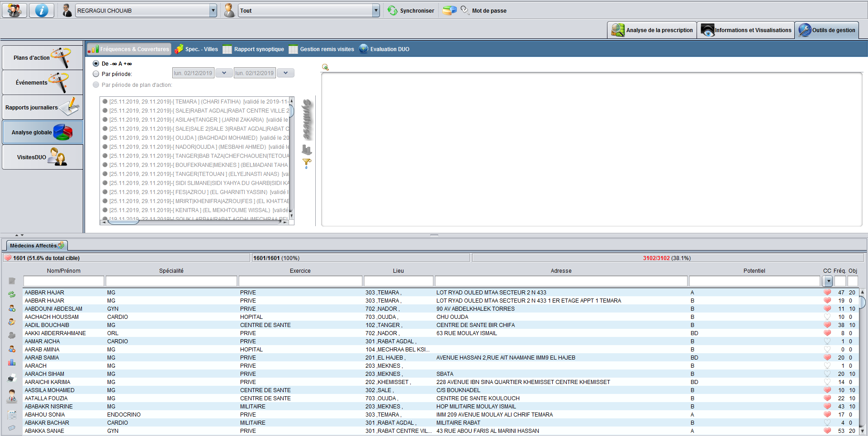This screenshot has height=436, width=868.
Task: Click the spreadsheet table icon in left strip
Action: pos(12,415)
